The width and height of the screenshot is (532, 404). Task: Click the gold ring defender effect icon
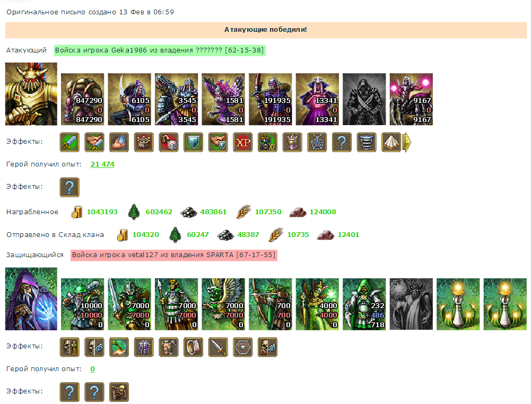click(194, 347)
